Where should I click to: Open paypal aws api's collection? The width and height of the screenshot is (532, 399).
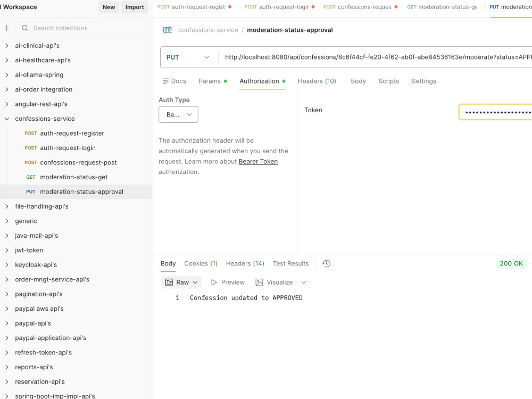[39, 309]
